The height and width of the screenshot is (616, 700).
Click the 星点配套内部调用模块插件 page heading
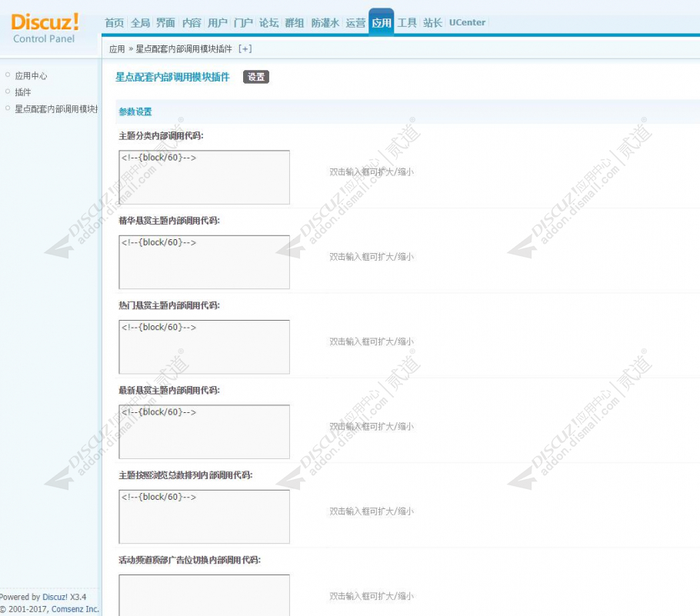coord(172,77)
